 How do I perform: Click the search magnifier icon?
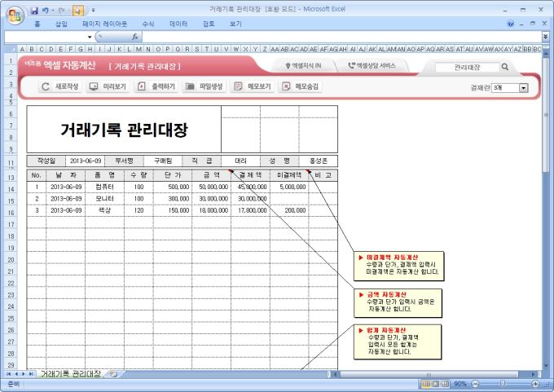click(505, 67)
